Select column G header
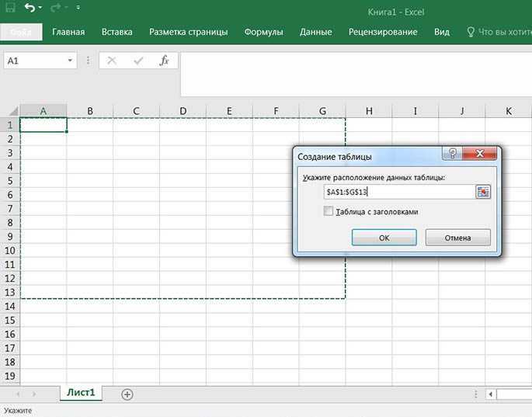The width and height of the screenshot is (532, 417). [x=322, y=111]
